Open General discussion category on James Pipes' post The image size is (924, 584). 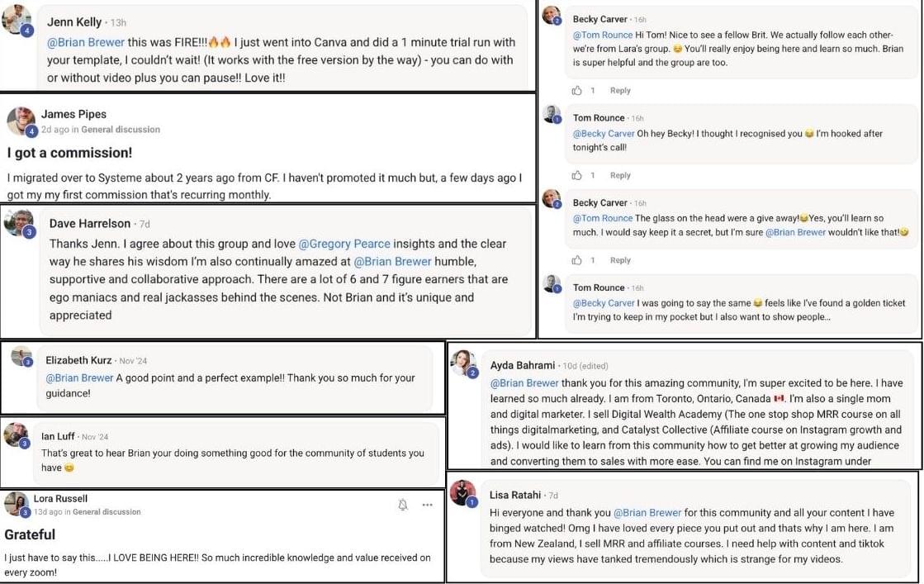[121, 129]
